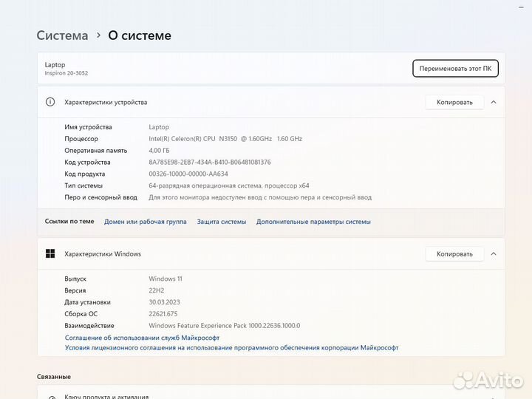Click the Переименовать этот ПК button
Screen dimensions: 532x399
(455, 69)
